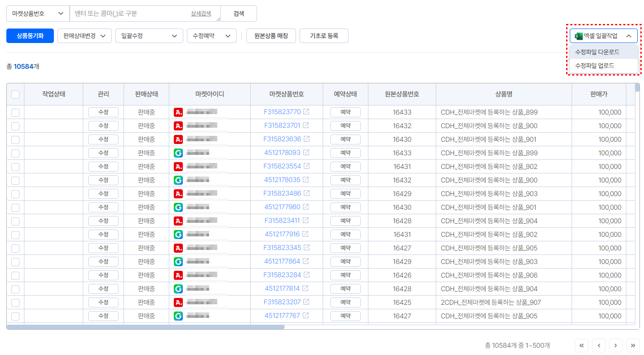Open the 마켓상품번호 search type dropdown

38,14
